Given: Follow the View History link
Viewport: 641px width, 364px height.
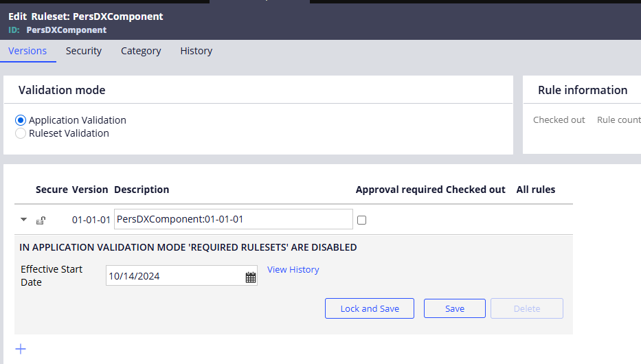Looking at the screenshot, I should (x=293, y=270).
